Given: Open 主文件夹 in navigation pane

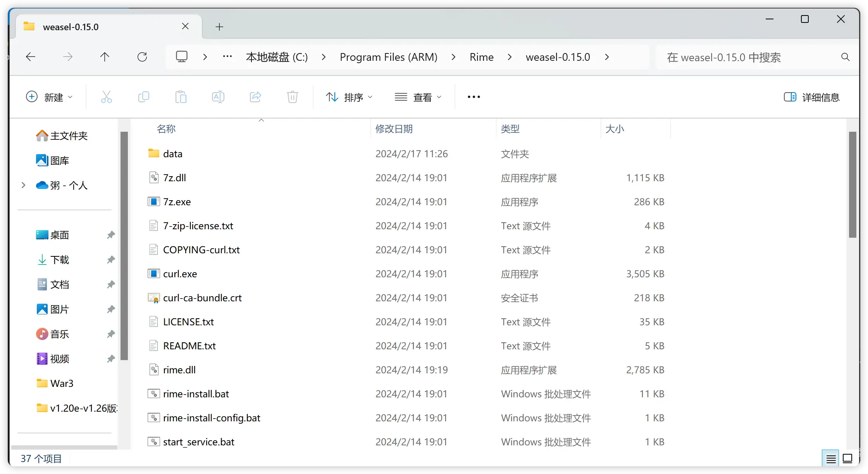Looking at the screenshot, I should [x=62, y=136].
